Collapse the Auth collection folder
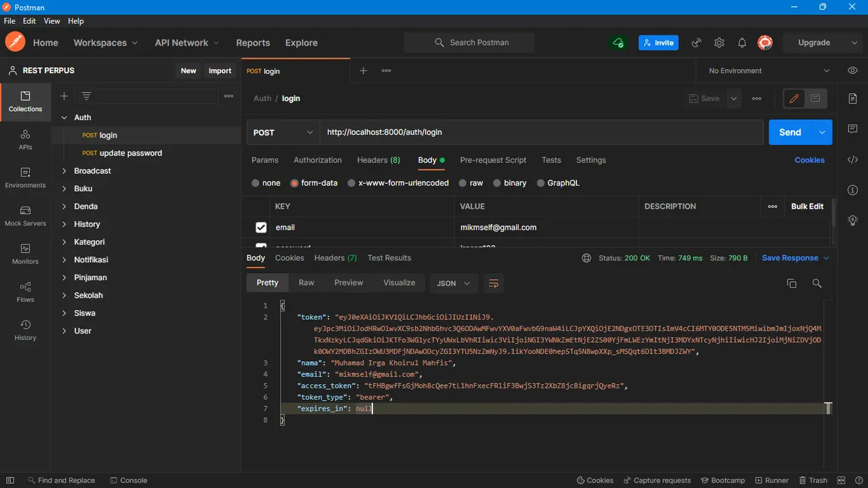The height and width of the screenshot is (488, 868). pyautogui.click(x=64, y=118)
